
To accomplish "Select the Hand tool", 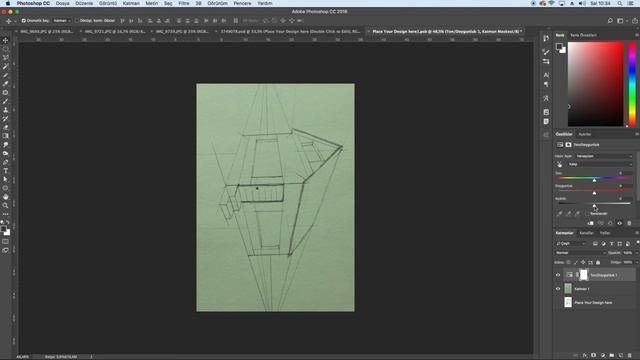I will [x=5, y=197].
